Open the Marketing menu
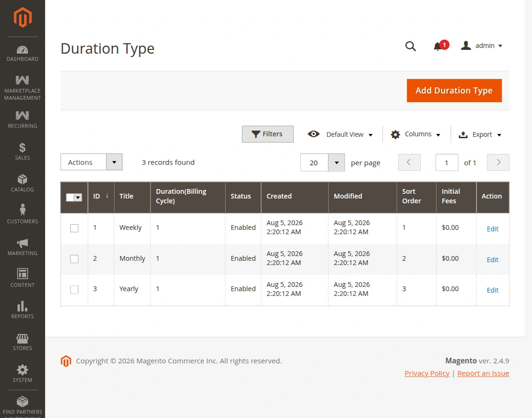Image resolution: width=532 pixels, height=418 pixels. click(22, 247)
